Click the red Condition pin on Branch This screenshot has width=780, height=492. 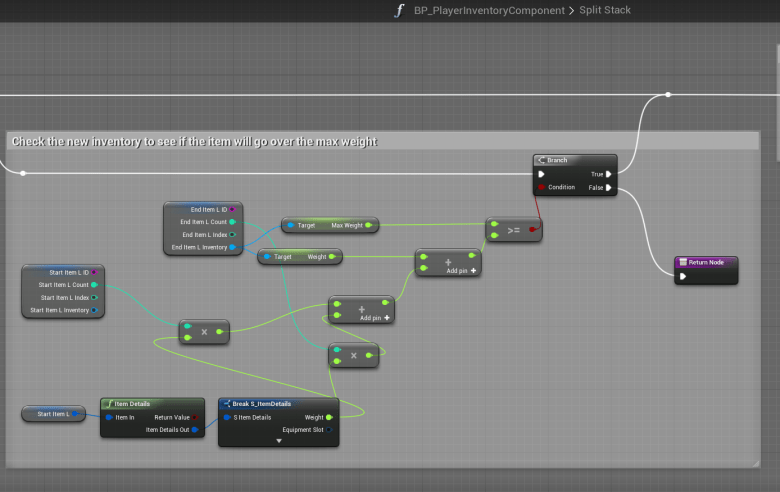[x=541, y=187]
